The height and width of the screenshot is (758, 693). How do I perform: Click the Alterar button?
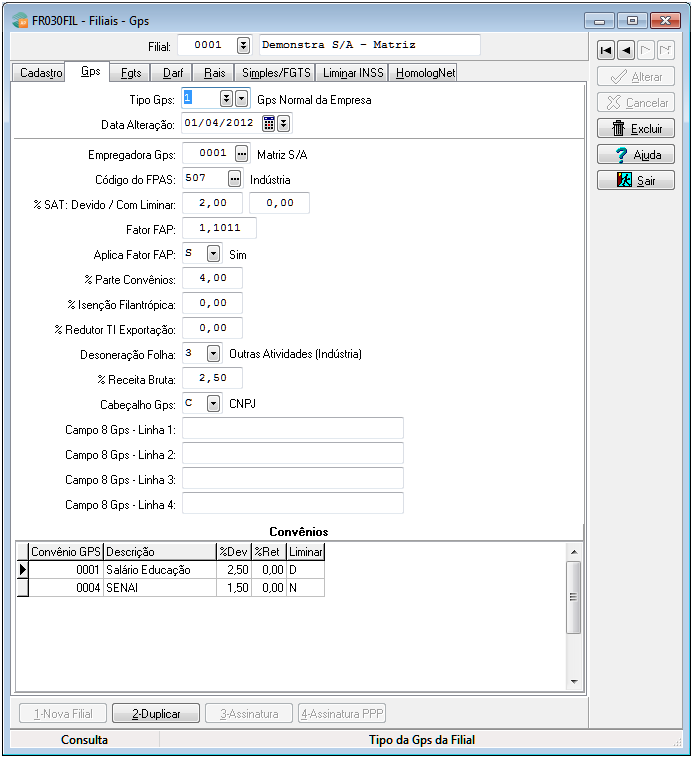click(x=636, y=76)
